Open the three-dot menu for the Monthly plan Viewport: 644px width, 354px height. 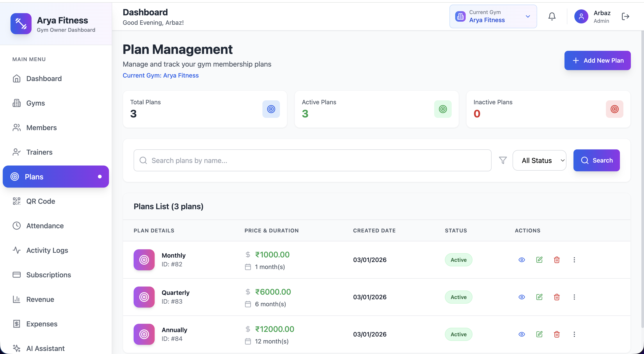(x=574, y=260)
